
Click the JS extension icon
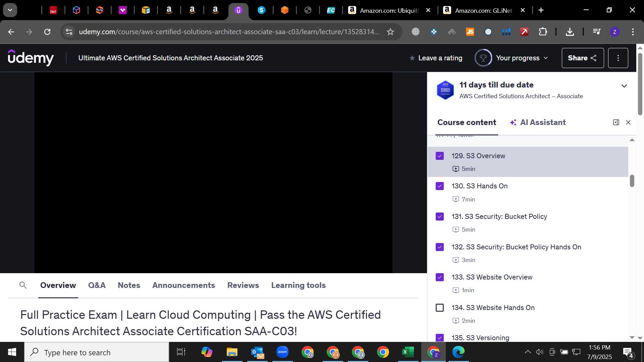point(470,32)
